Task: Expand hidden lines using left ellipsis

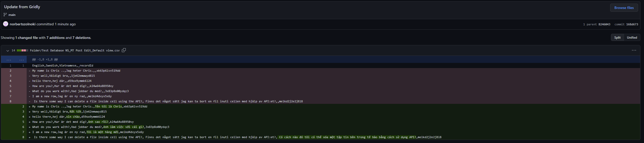Action: 9,59
